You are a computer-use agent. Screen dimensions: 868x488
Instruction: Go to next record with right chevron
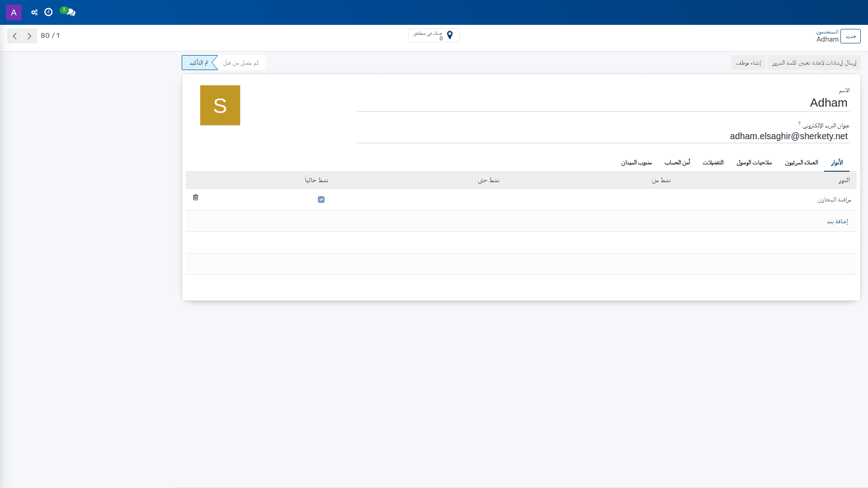[x=29, y=36]
